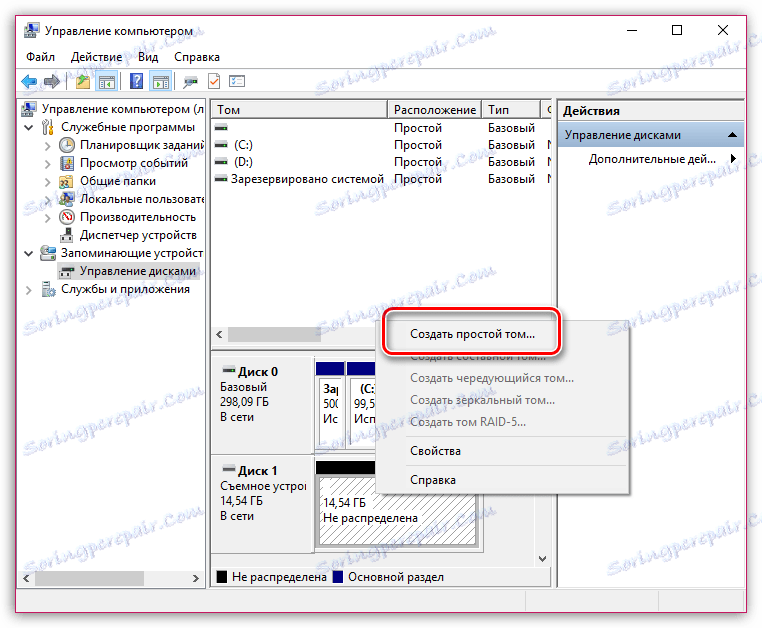Click the Тип column header
Screen dimensions: 762x628
(x=511, y=109)
